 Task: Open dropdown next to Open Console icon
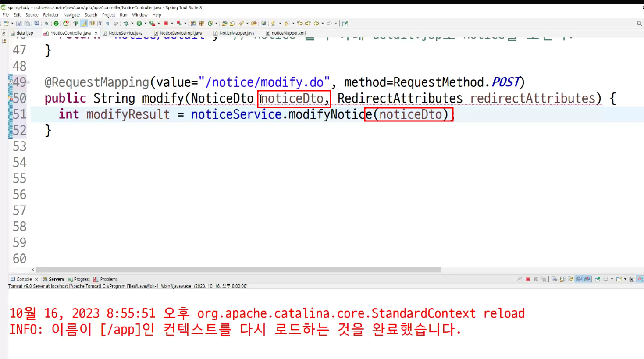point(625,279)
